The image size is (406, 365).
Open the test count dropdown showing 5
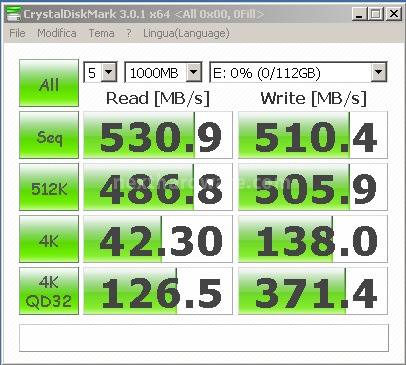click(x=100, y=72)
